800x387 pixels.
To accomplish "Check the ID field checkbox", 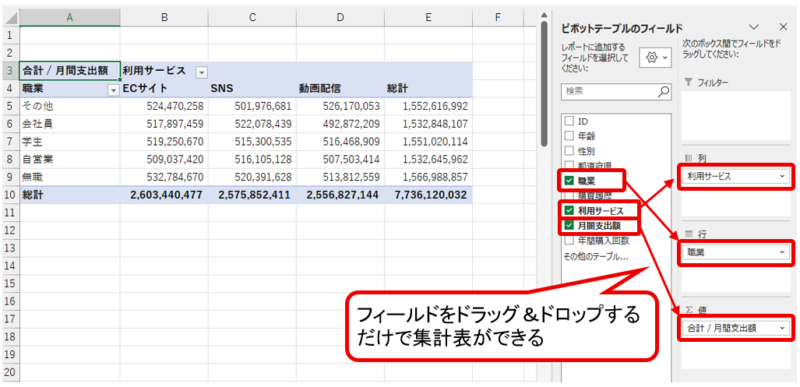I will click(x=569, y=121).
